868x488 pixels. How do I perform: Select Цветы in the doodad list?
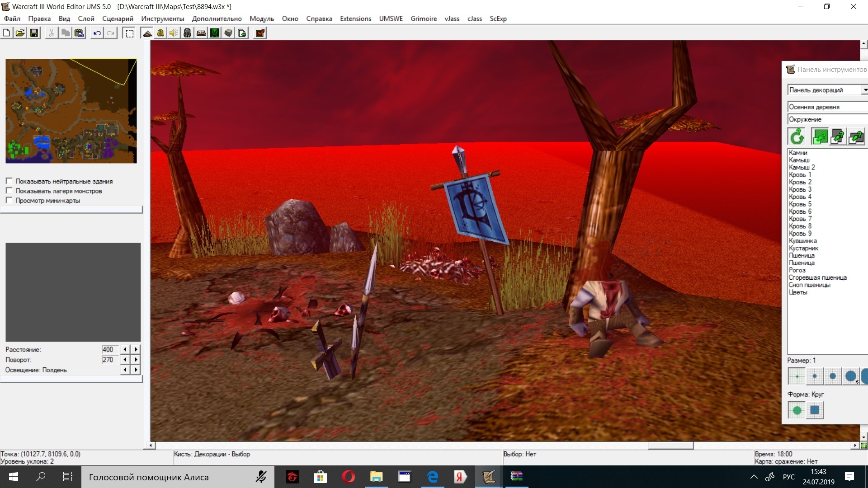(x=798, y=292)
